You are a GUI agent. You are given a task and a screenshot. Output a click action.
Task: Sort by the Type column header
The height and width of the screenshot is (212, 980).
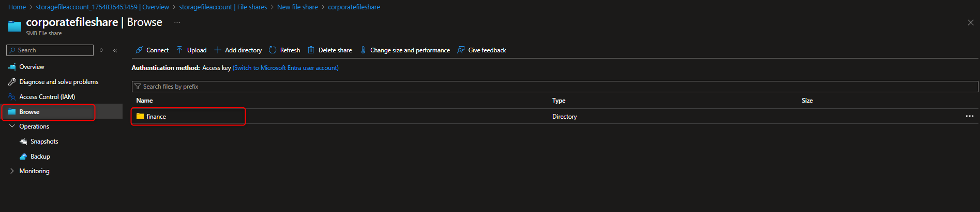click(x=559, y=101)
